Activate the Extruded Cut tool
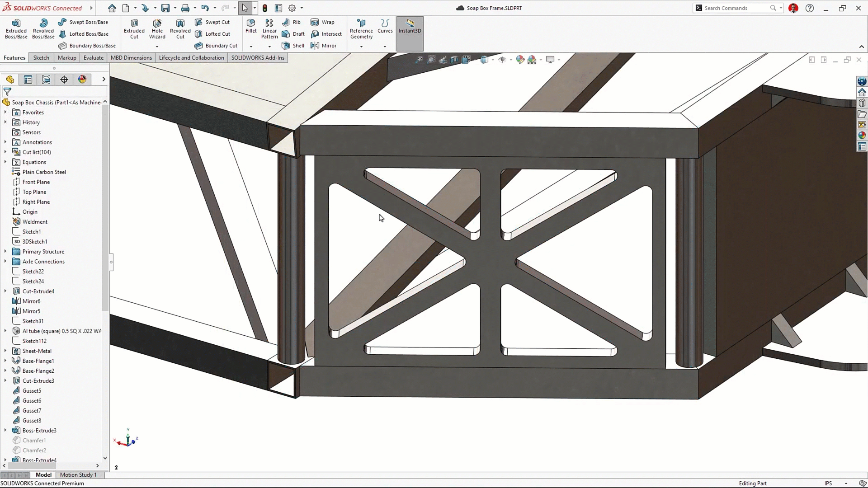This screenshot has width=868, height=488. [x=134, y=29]
